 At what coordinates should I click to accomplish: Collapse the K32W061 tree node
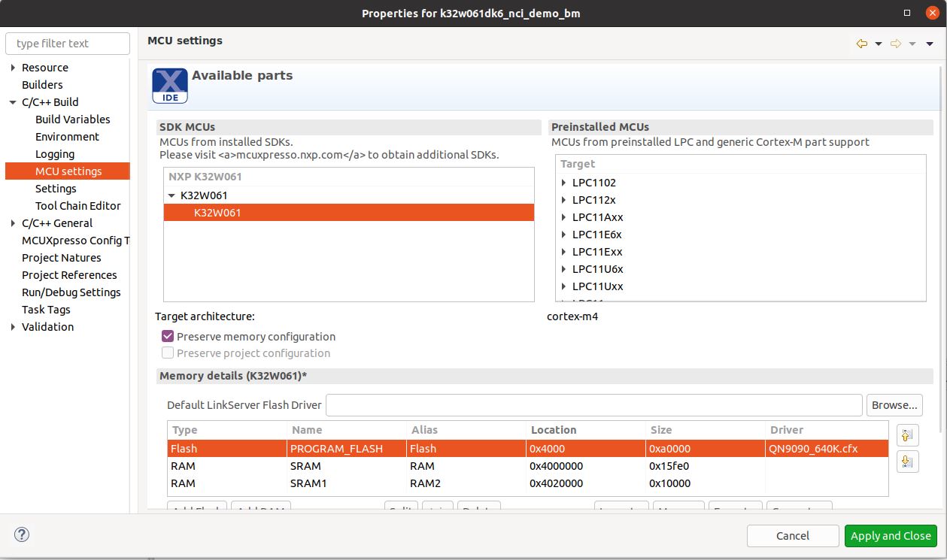click(174, 194)
